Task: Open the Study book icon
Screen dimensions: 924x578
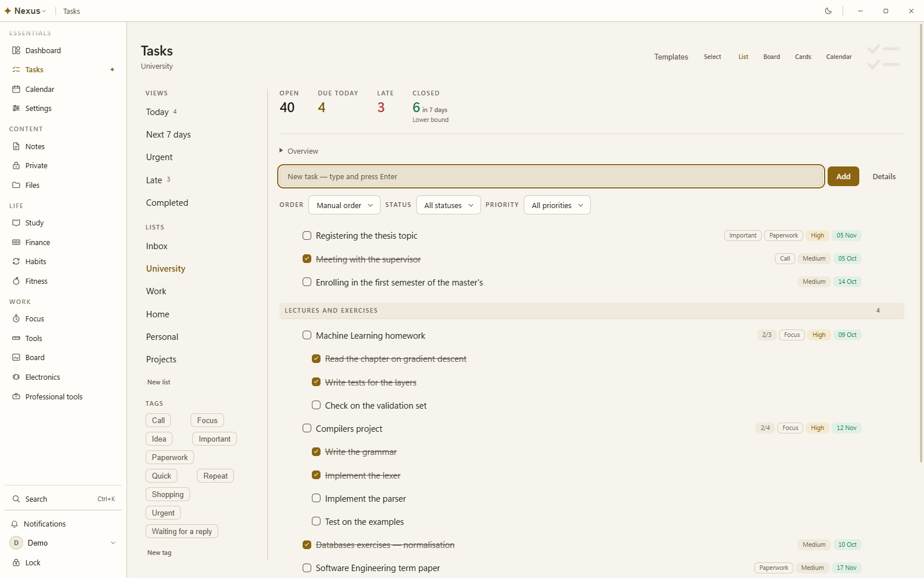Action: [16, 223]
